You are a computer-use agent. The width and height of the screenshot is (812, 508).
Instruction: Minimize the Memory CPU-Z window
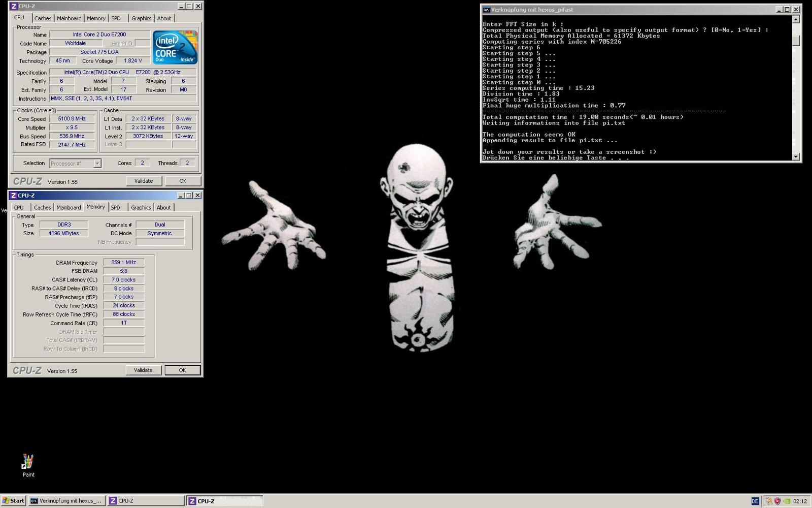(x=181, y=195)
